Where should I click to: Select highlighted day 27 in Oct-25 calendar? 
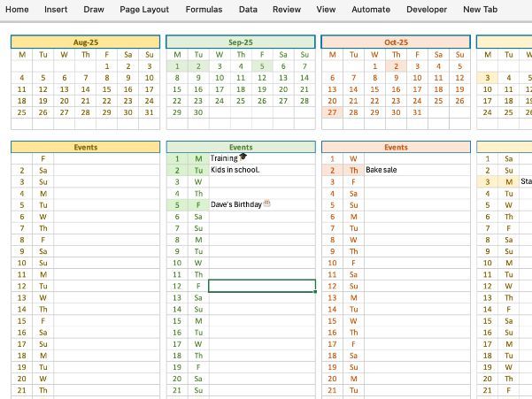click(x=332, y=112)
